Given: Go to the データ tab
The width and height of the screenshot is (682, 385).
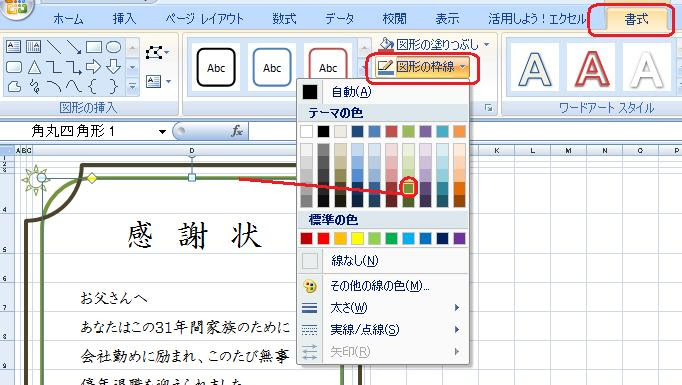Looking at the screenshot, I should [340, 19].
